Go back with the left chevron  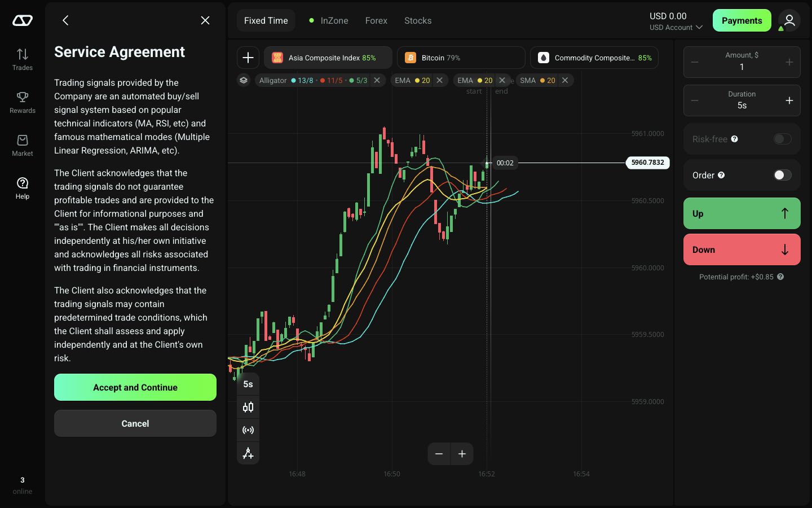pyautogui.click(x=65, y=20)
